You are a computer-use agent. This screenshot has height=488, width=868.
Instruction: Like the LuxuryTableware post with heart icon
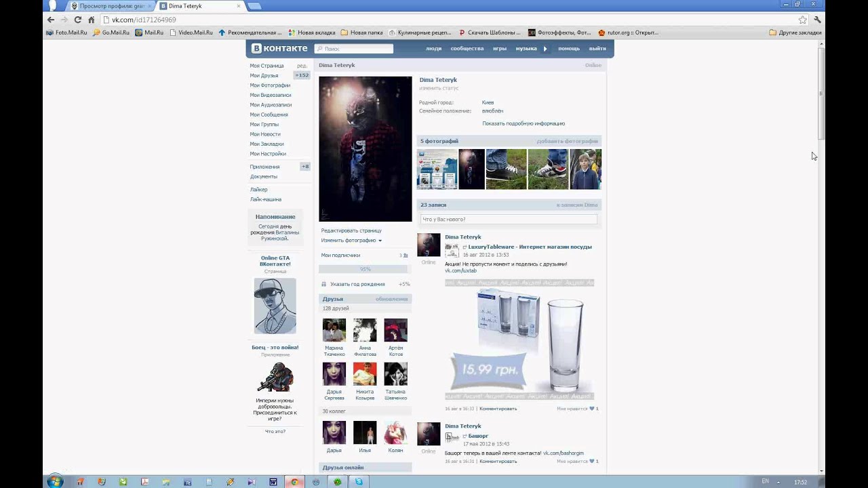(x=592, y=409)
